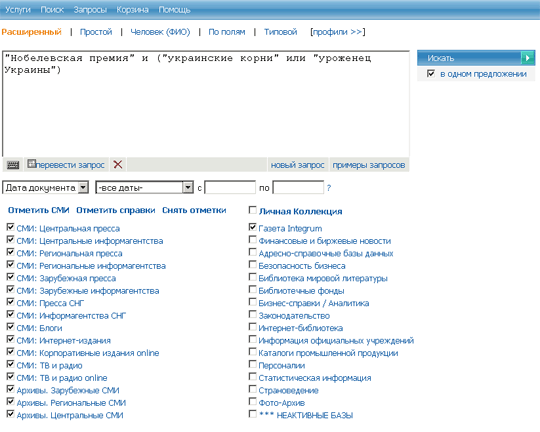The image size is (540, 432).
Task: Clear the query with the red X icon
Action: (118, 165)
